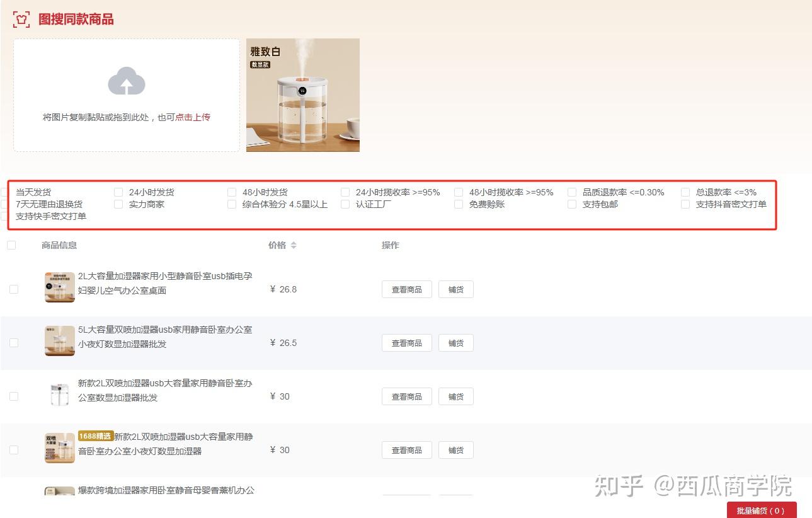Click the 雅致白 humidifier search image

click(302, 95)
